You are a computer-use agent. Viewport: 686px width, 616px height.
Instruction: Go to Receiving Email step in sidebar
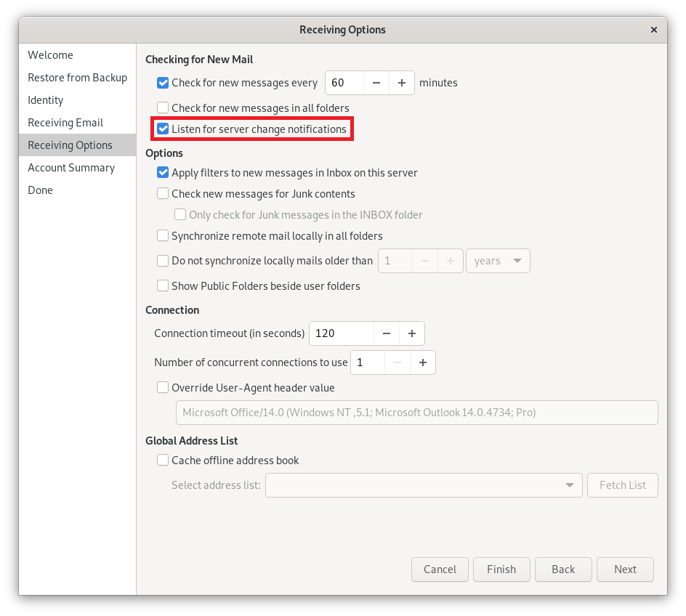tap(65, 123)
